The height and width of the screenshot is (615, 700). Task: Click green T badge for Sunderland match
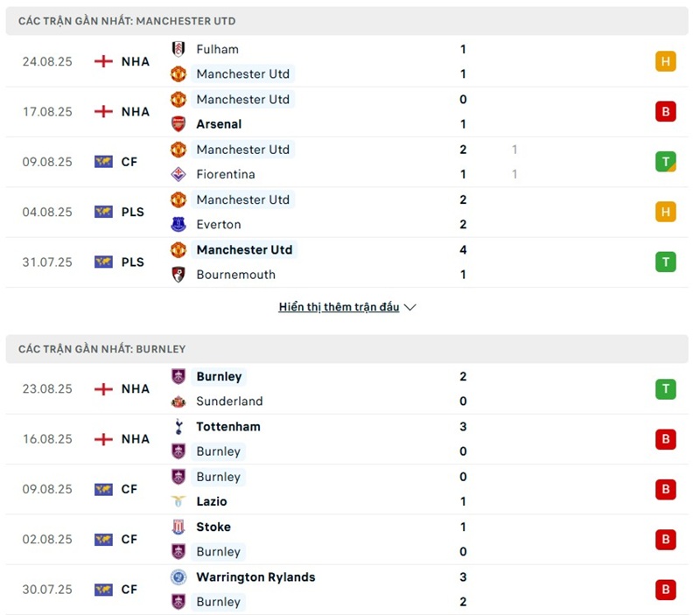(665, 388)
